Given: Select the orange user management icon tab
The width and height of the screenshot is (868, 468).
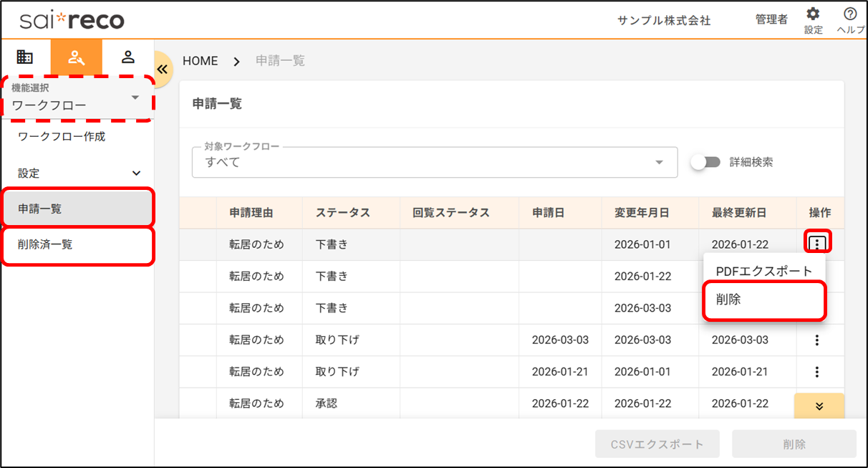Looking at the screenshot, I should (x=77, y=57).
